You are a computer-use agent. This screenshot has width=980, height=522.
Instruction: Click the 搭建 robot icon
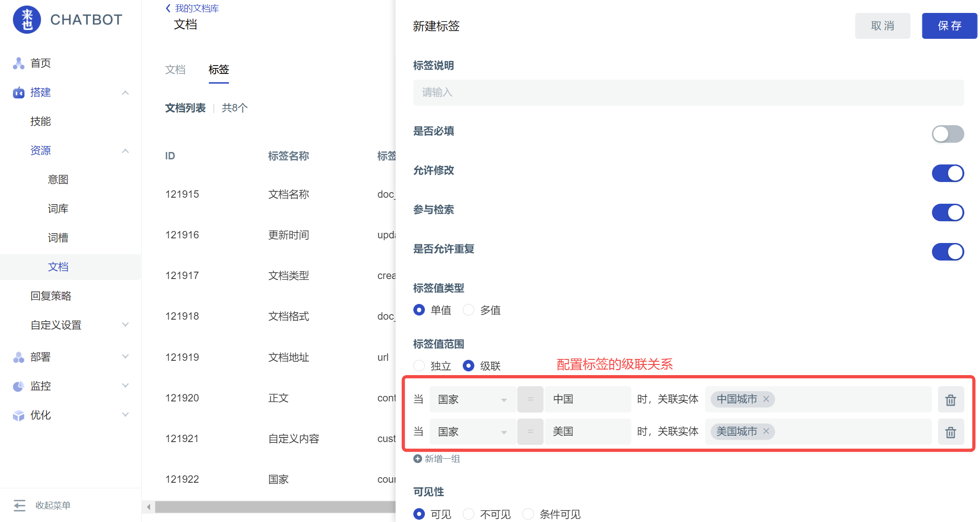18,92
